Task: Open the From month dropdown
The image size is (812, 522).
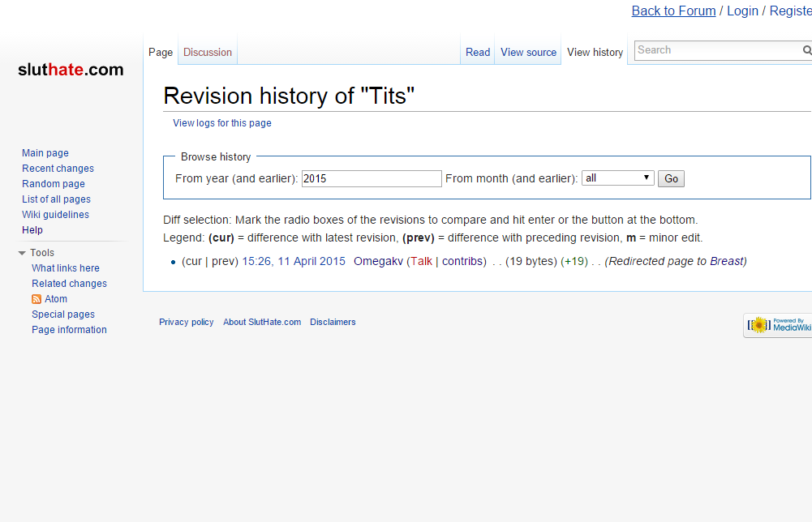Action: point(618,178)
